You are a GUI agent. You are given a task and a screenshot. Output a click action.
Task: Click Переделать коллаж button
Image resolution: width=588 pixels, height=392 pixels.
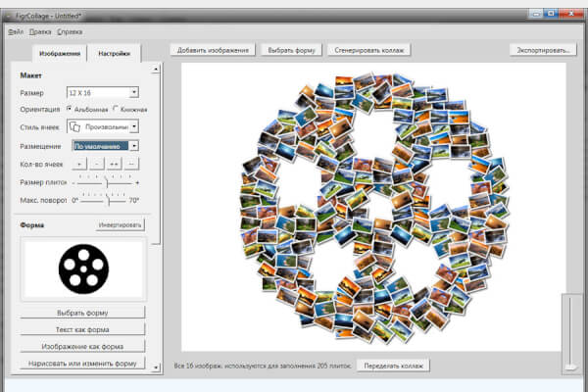pyautogui.click(x=393, y=366)
